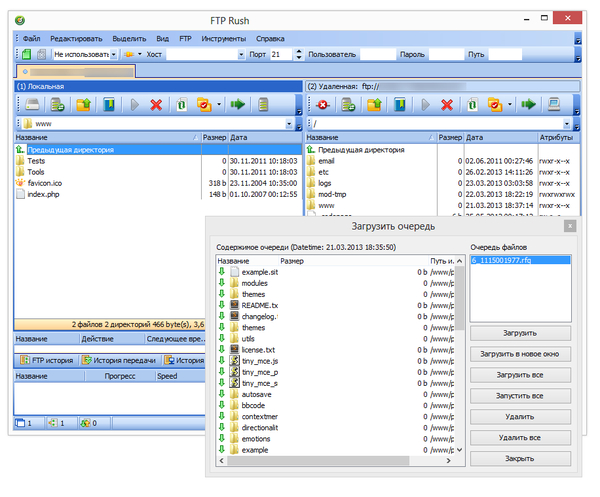Switch to the История передачи tab
Image resolution: width=600 pixels, height=497 pixels.
point(120,360)
